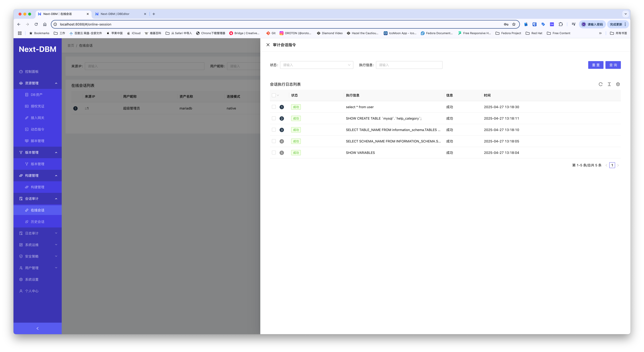Open the table density (row height) icon
Screen dimensions: 644x352
coord(609,84)
